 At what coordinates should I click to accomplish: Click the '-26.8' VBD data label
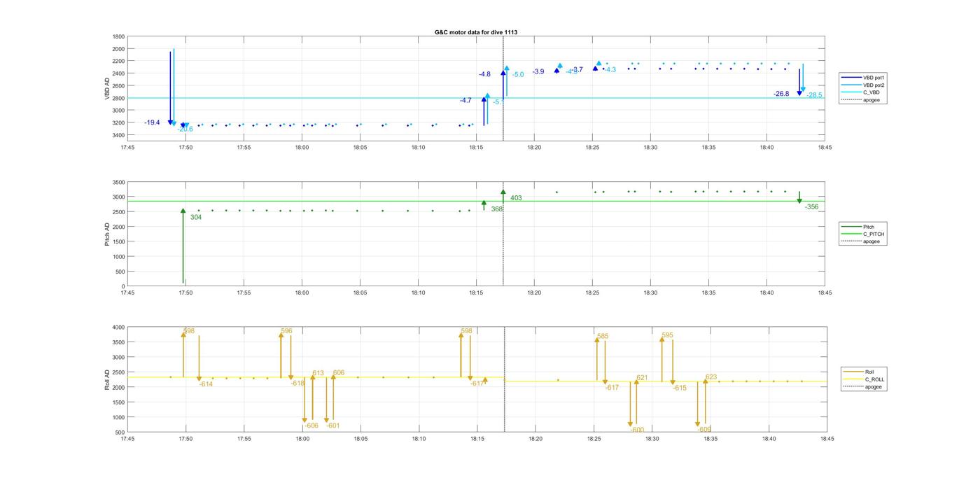pos(781,94)
